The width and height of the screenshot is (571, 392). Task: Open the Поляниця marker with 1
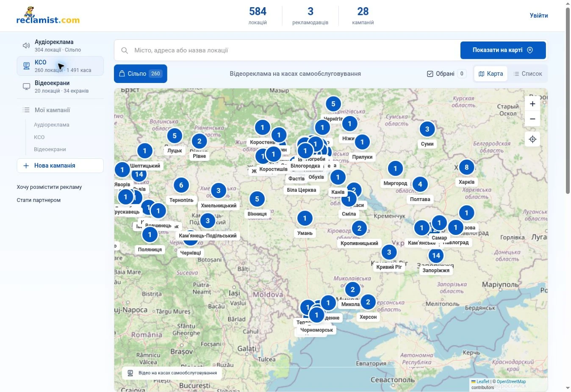pyautogui.click(x=150, y=235)
